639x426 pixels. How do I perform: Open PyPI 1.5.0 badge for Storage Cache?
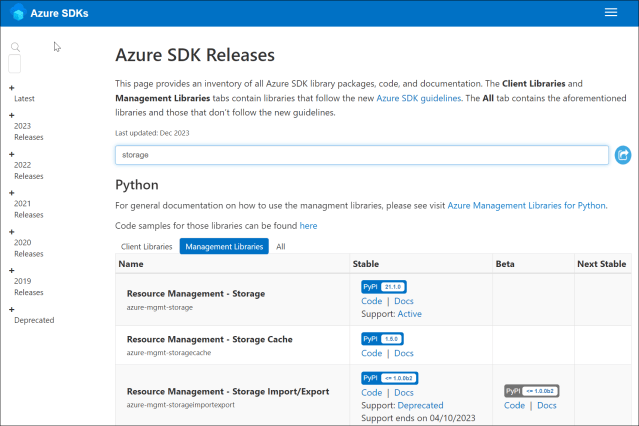click(x=382, y=339)
